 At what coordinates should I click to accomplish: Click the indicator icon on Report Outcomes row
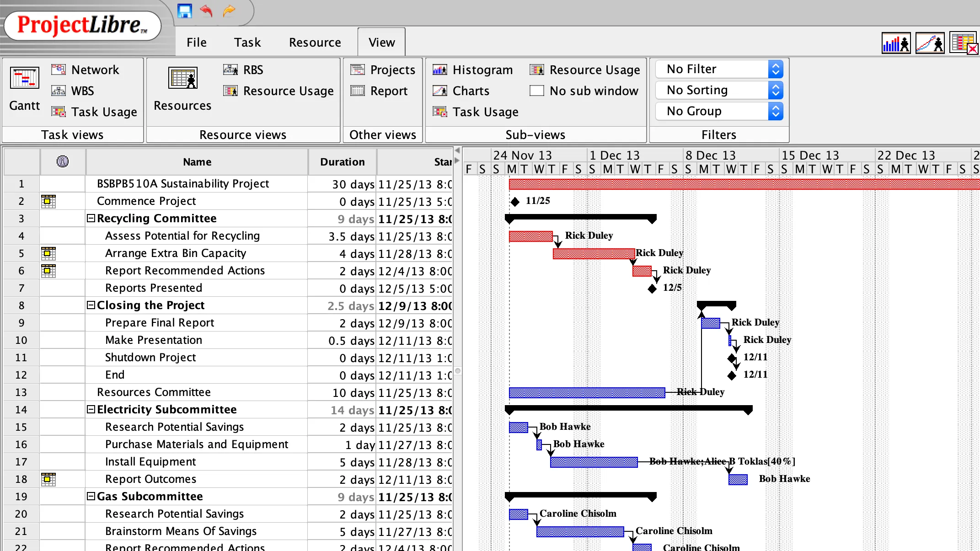coord(48,479)
